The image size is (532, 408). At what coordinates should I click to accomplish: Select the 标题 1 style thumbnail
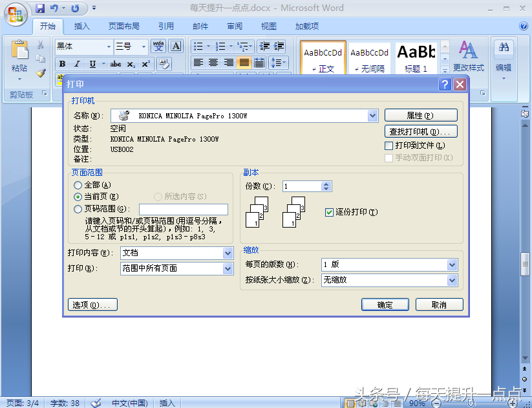coord(416,58)
